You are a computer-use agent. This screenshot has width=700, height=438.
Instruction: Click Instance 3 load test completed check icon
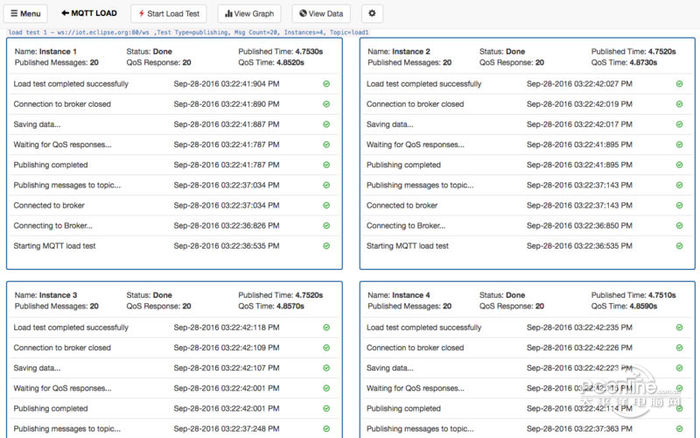coord(327,328)
